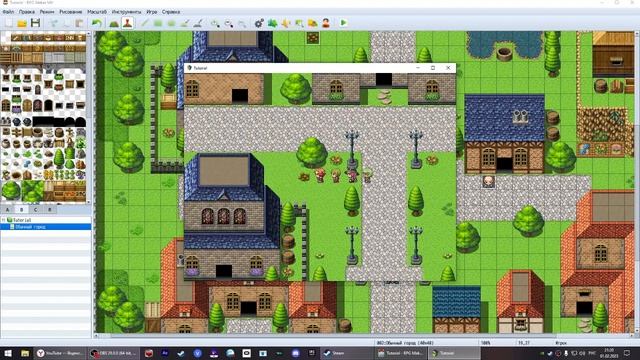Save the project with the floppy disk icon
This screenshot has height=360, width=640.
tap(36, 23)
